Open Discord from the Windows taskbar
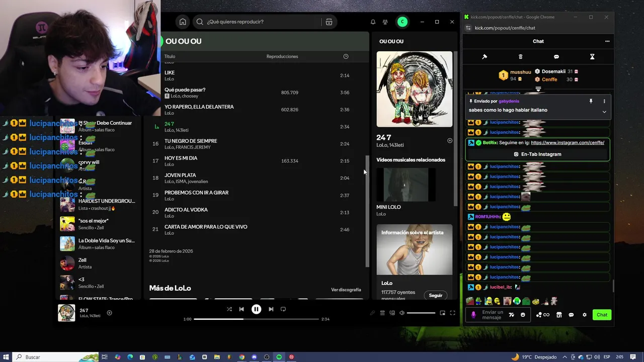644x362 pixels. pyautogui.click(x=254, y=357)
